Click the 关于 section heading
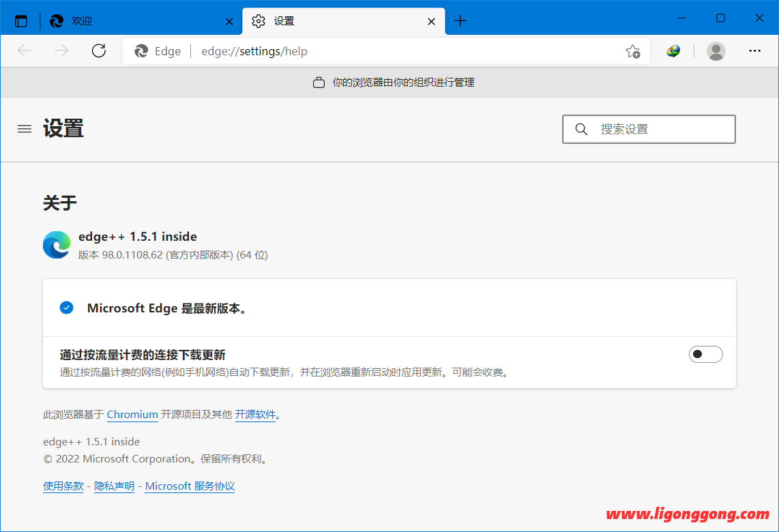This screenshot has width=779, height=532. point(59,203)
